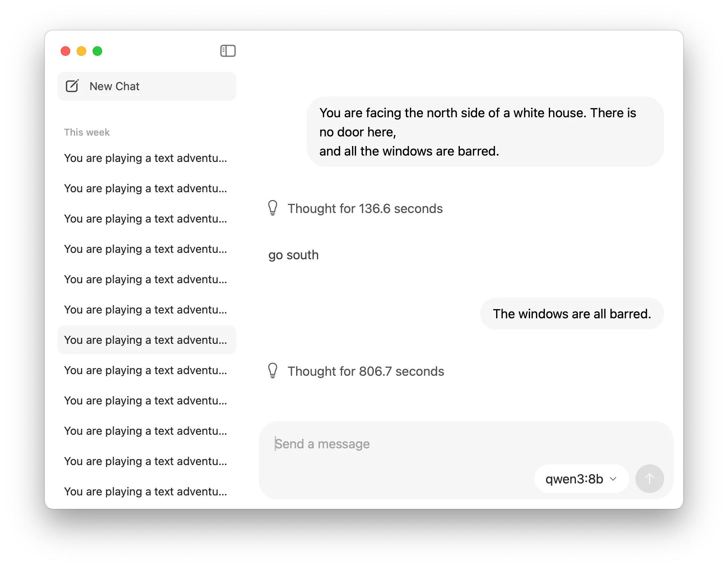Viewport: 728px width, 568px height.
Task: Open the chat directly above the highlighted one
Action: pos(146,310)
